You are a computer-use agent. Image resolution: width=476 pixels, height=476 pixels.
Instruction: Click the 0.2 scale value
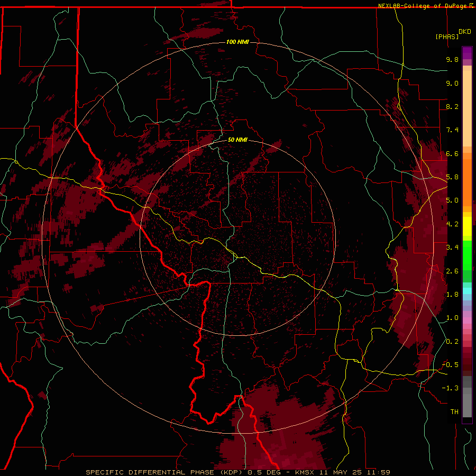point(452,342)
